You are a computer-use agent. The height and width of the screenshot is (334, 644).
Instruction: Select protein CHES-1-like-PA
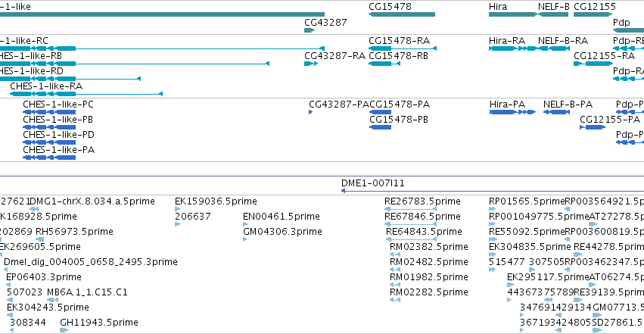[x=49, y=158]
